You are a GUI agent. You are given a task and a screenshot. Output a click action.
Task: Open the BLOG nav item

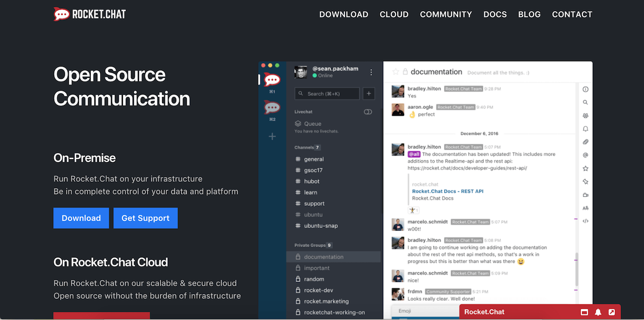(529, 14)
